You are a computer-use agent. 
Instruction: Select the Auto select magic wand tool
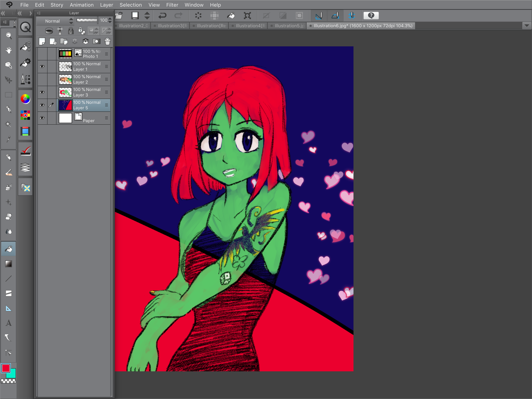[9, 124]
